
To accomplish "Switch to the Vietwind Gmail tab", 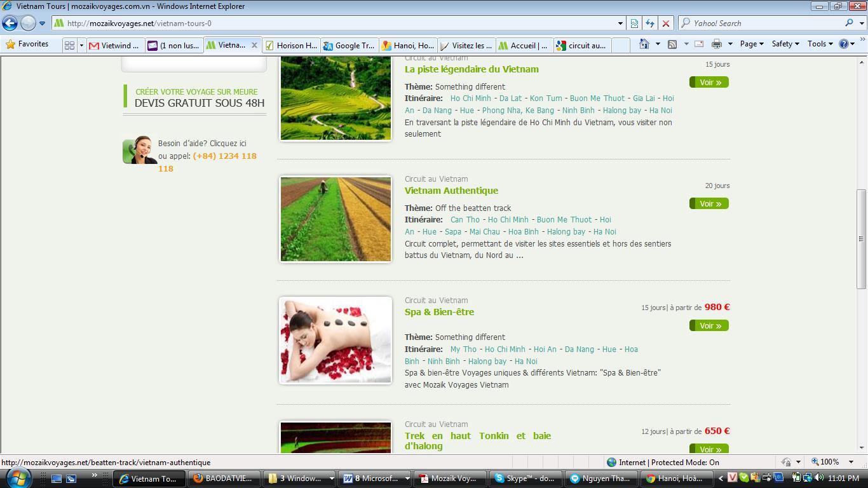I will coord(114,45).
